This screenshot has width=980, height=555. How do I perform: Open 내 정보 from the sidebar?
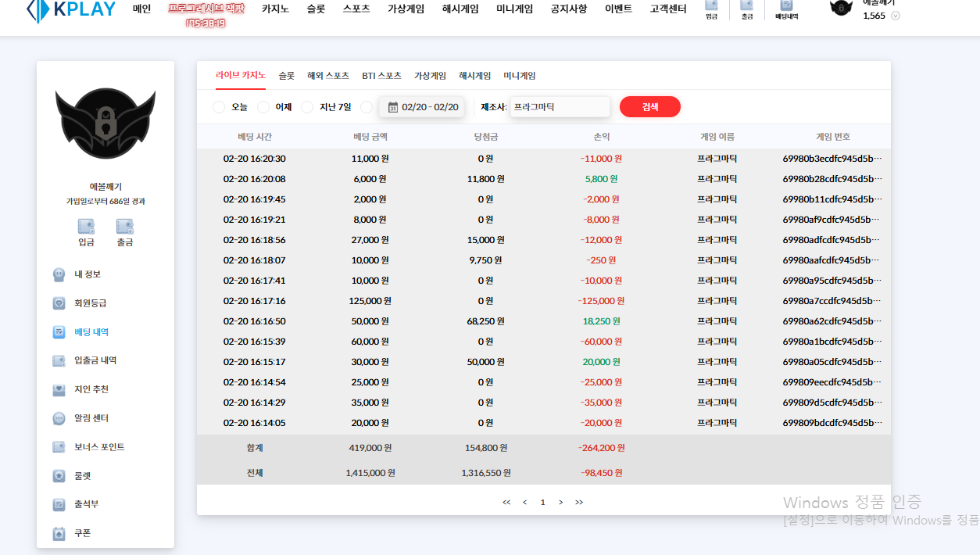87,274
